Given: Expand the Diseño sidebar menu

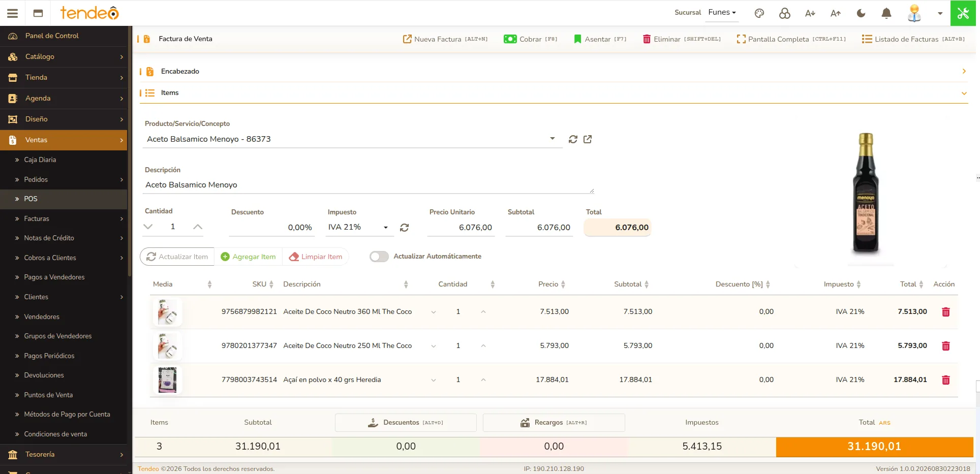Looking at the screenshot, I should 64,119.
